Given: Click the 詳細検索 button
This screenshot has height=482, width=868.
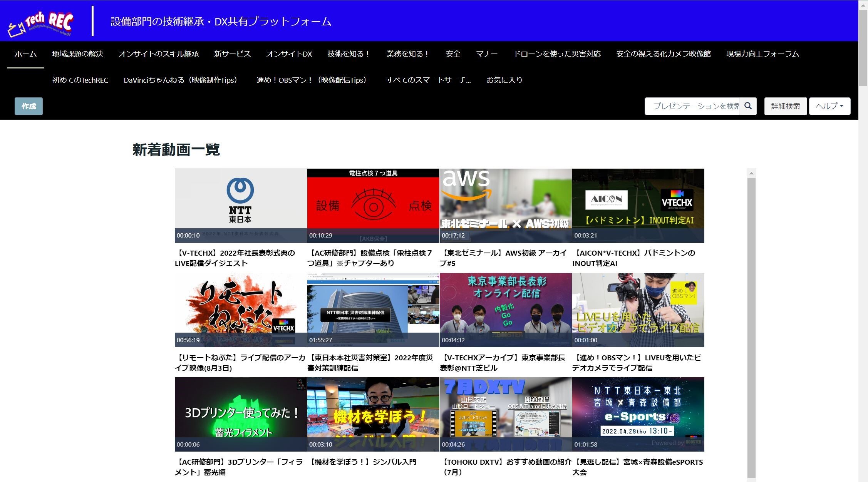Looking at the screenshot, I should (785, 106).
